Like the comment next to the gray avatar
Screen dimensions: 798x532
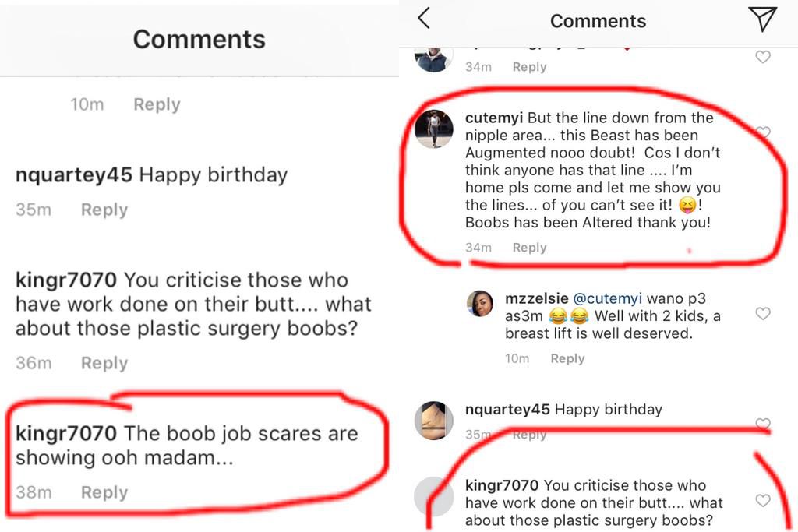pos(763,500)
